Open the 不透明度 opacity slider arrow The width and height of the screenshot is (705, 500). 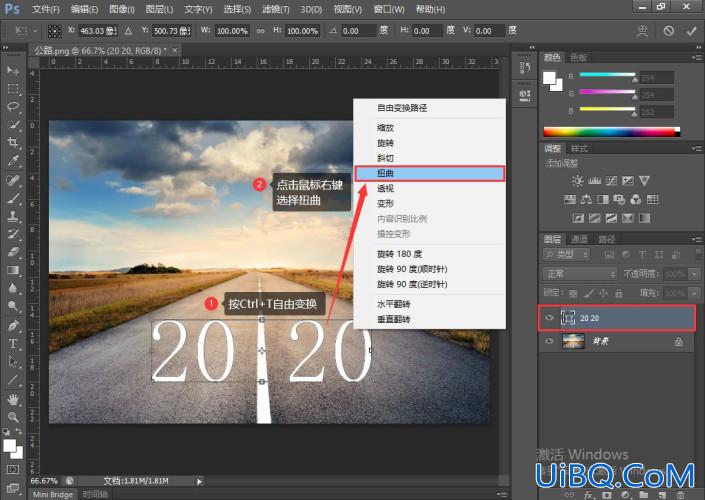[695, 274]
